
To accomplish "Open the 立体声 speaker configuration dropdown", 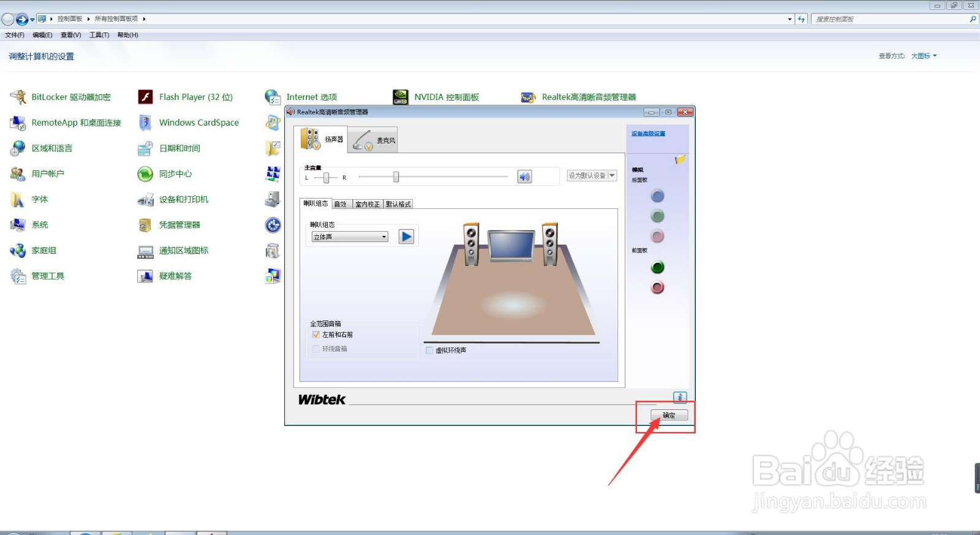I will coord(350,237).
